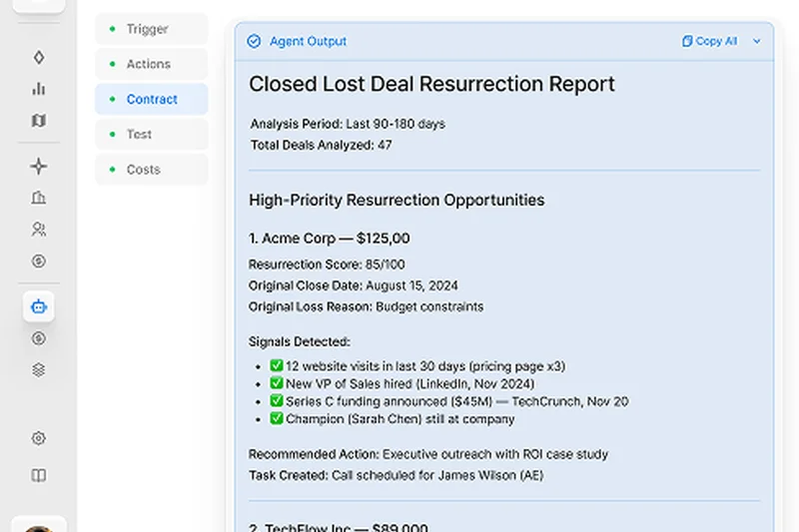Open the Actions tab
This screenshot has width=799, height=532.
(x=148, y=64)
